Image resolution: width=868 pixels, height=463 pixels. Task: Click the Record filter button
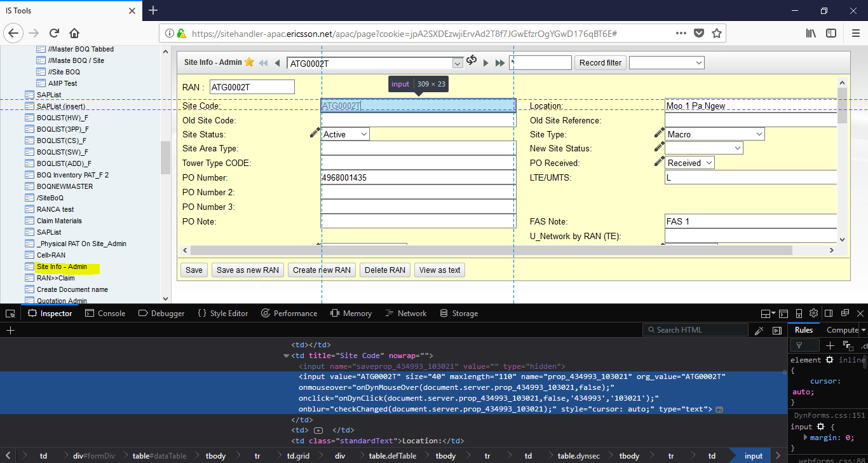[x=600, y=62]
